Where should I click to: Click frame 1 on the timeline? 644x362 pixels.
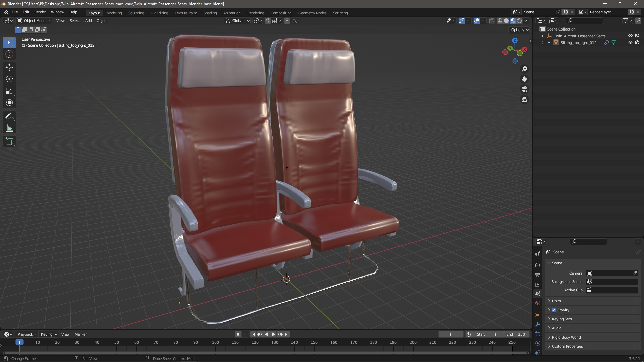tap(19, 342)
